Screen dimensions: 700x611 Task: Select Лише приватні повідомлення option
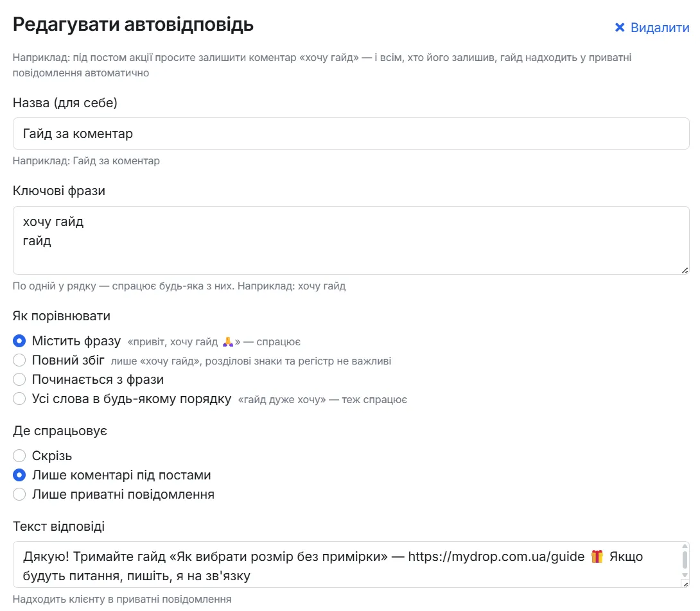pos(19,494)
